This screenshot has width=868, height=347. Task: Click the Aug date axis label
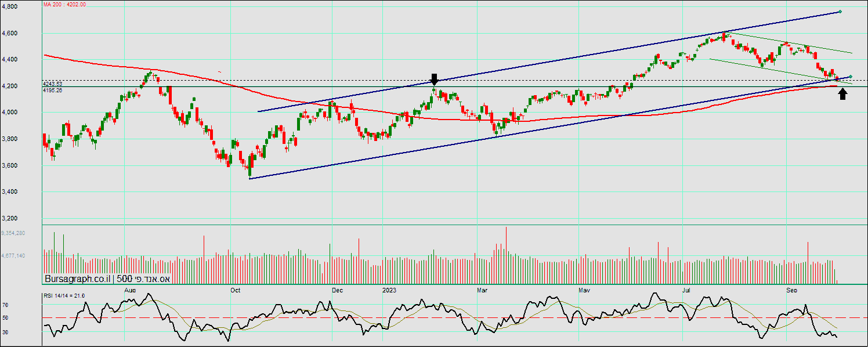[130, 289]
